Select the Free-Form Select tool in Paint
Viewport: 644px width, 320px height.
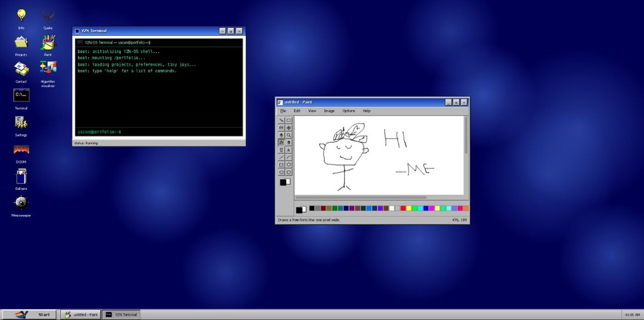[281, 120]
